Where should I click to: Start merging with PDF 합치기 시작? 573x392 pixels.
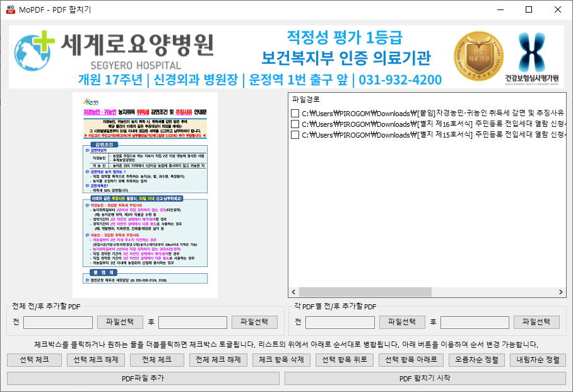coord(425,379)
